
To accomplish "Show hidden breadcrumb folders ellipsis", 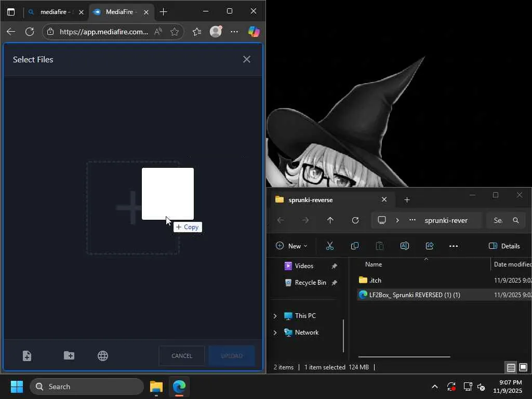I will tap(412, 220).
